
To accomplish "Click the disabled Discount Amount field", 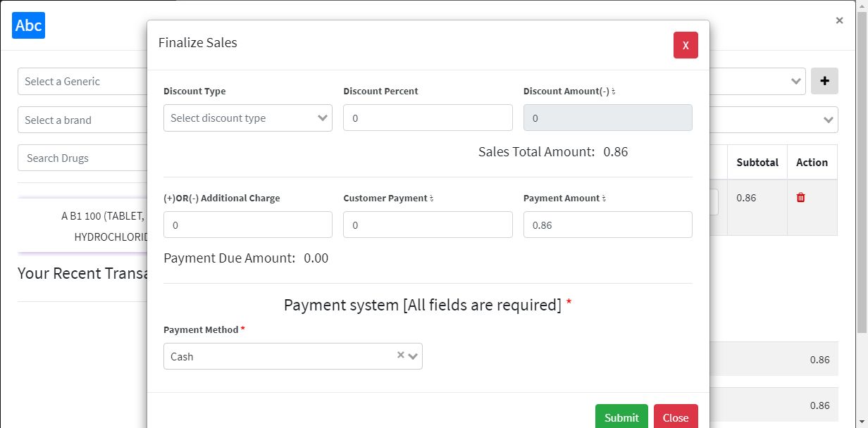I will (607, 118).
